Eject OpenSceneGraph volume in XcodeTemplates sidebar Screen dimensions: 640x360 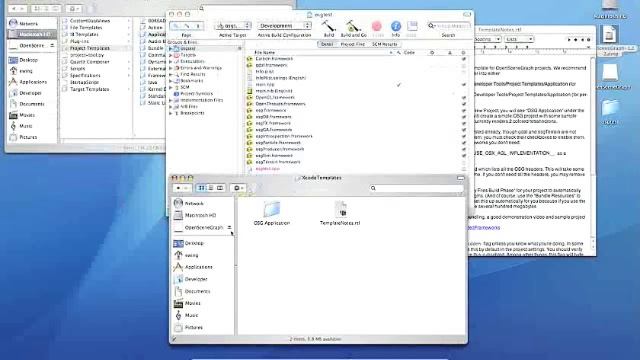click(x=229, y=227)
